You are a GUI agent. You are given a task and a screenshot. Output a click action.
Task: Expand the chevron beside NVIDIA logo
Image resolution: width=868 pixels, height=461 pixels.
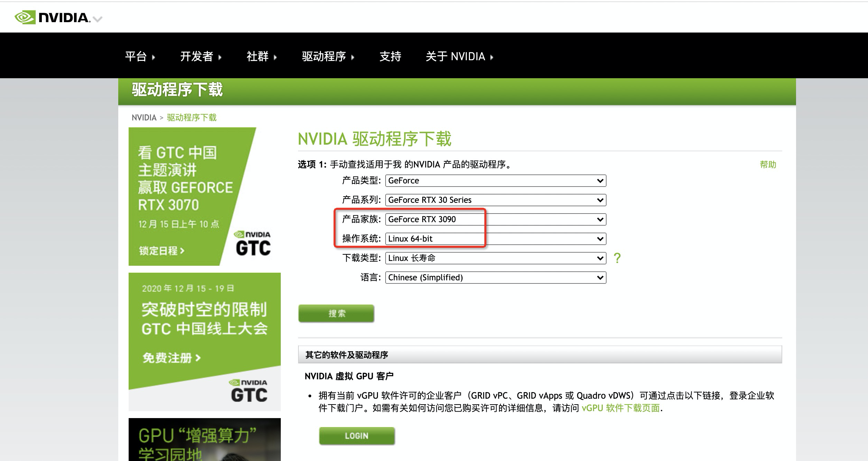click(x=98, y=19)
